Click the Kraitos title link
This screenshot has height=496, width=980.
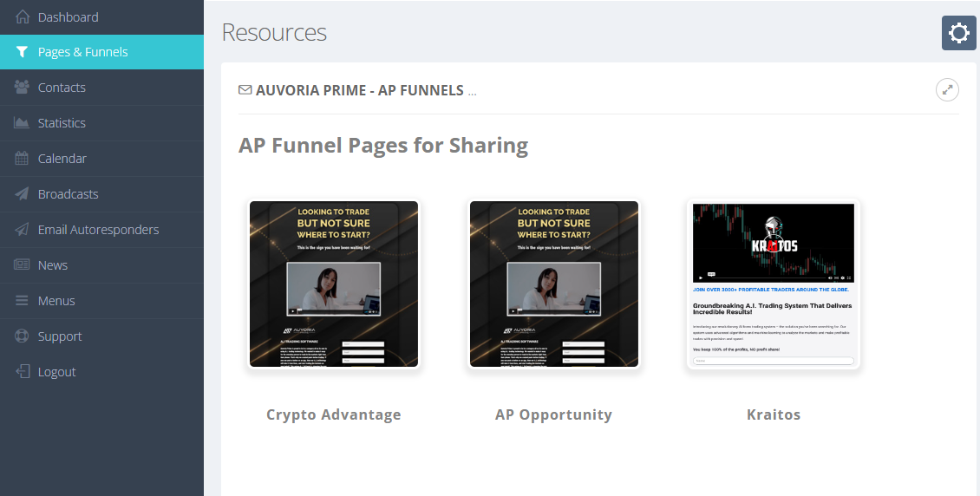(773, 414)
